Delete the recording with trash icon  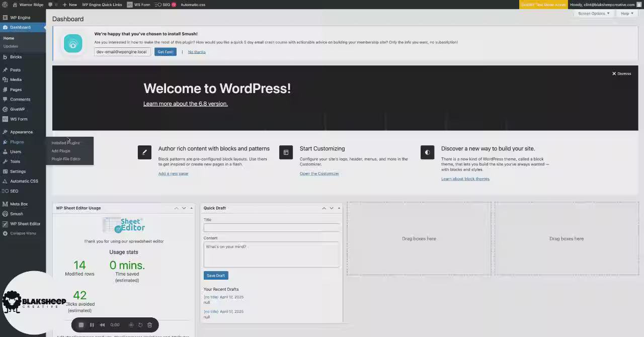click(149, 325)
